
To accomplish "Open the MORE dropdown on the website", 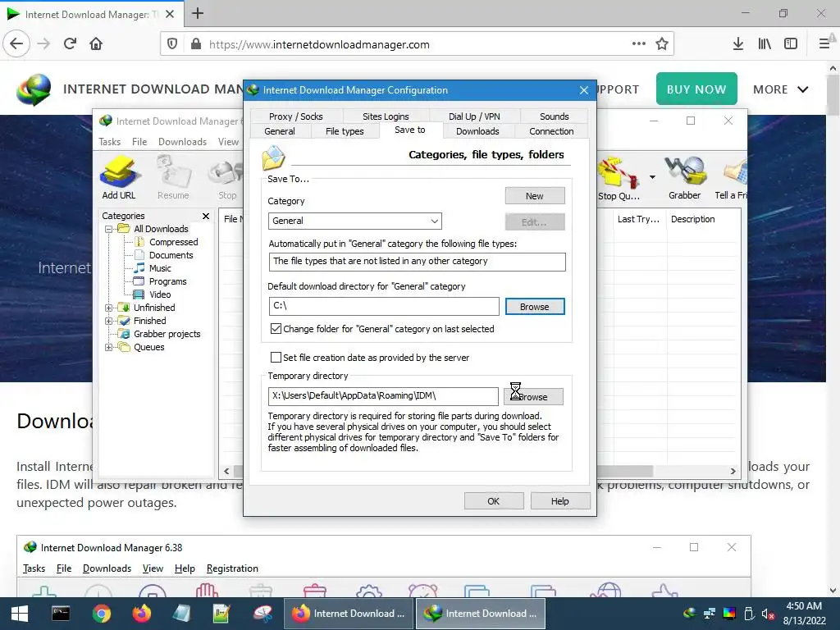I will pos(780,89).
